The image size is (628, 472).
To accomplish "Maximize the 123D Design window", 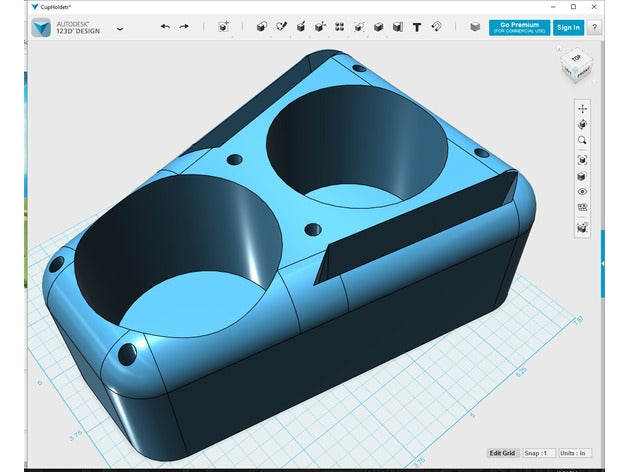I will [x=574, y=7].
